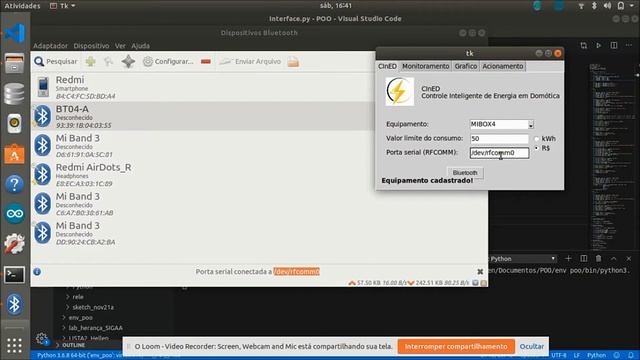Open the Adaptador menu
The width and height of the screenshot is (640, 360).
[x=50, y=46]
